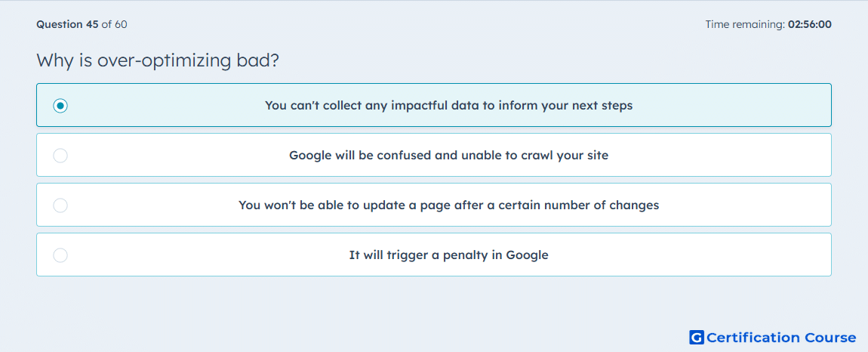Pick radio for 'You won't be able to update'
Screen dimensions: 868x352
(x=60, y=205)
